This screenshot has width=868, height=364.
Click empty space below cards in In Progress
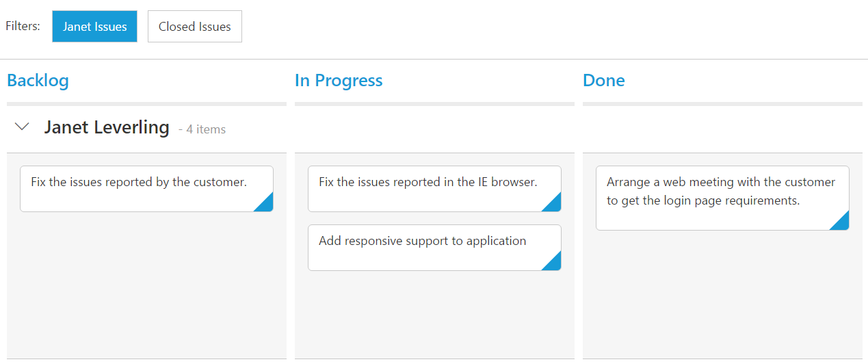[x=434, y=315]
